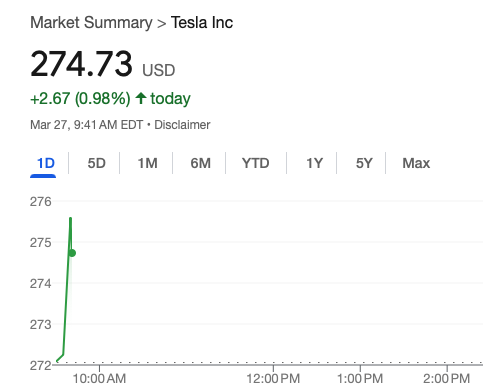This screenshot has height=390, width=483.
Task: Open the 1M time range tab
Action: pyautogui.click(x=147, y=163)
